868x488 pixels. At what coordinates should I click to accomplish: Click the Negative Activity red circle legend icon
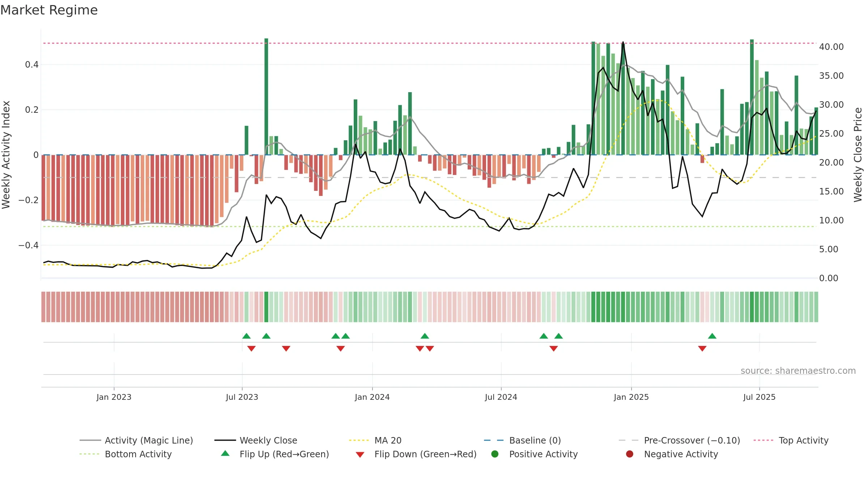pos(630,454)
